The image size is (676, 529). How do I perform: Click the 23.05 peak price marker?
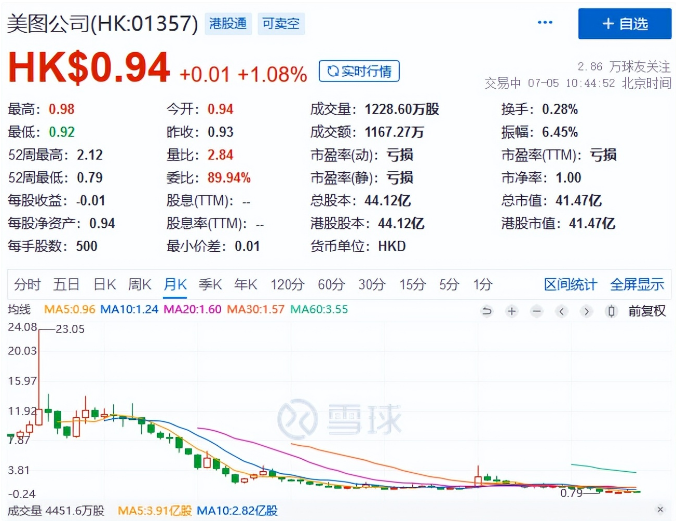(70, 329)
